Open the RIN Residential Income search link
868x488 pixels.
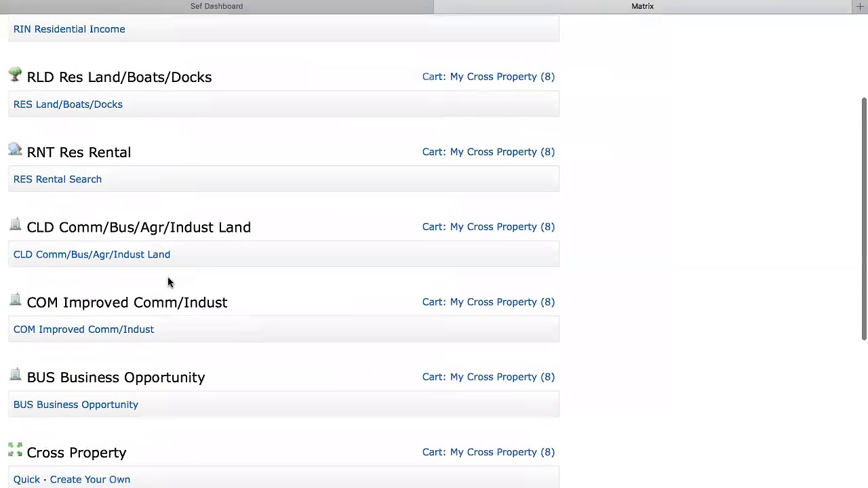[69, 29]
